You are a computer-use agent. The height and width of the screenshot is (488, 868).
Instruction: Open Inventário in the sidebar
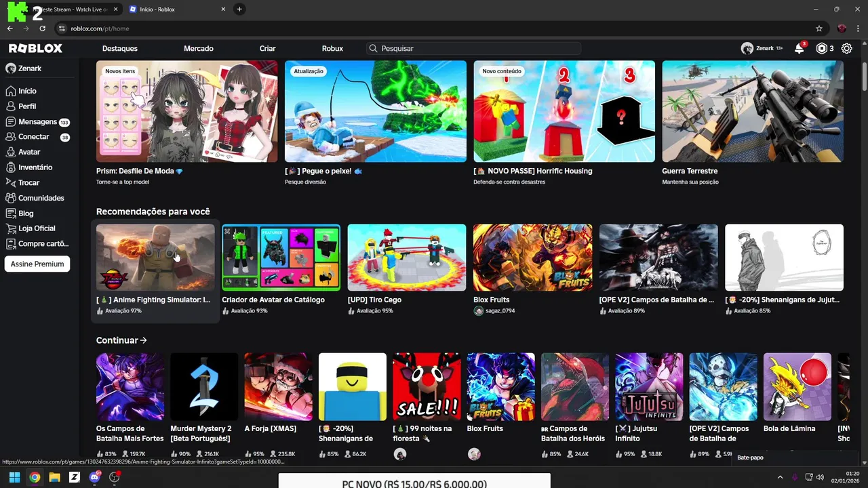35,167
